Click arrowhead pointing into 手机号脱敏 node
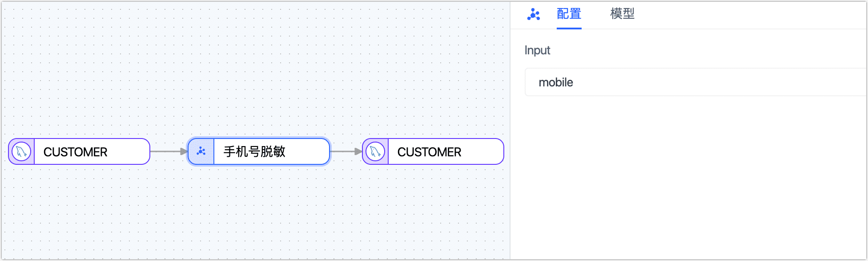Image resolution: width=868 pixels, height=261 pixels. (x=184, y=151)
